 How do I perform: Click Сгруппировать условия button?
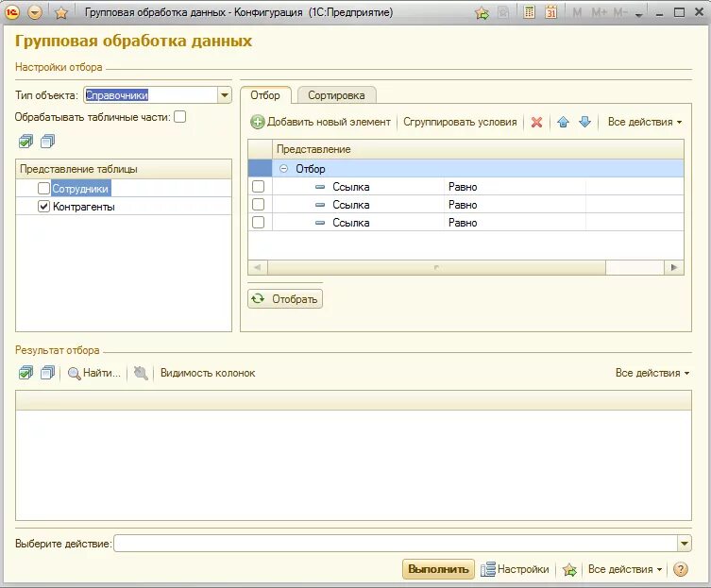[460, 122]
